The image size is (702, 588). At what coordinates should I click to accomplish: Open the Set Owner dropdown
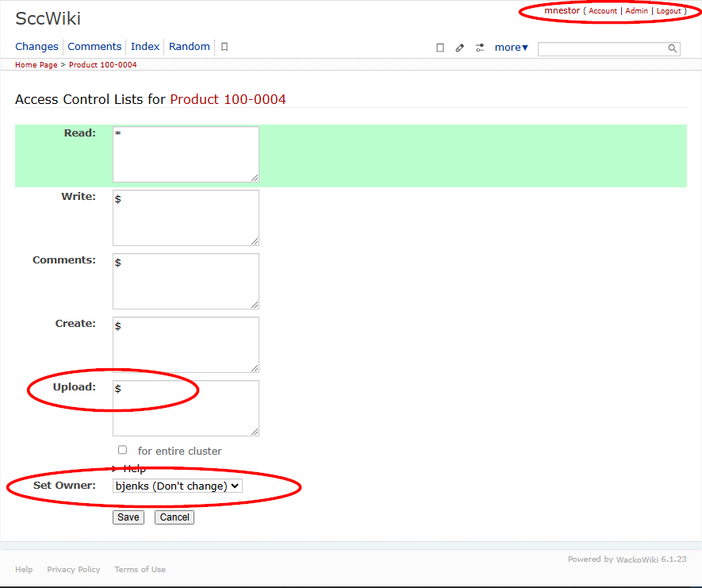[x=178, y=486]
